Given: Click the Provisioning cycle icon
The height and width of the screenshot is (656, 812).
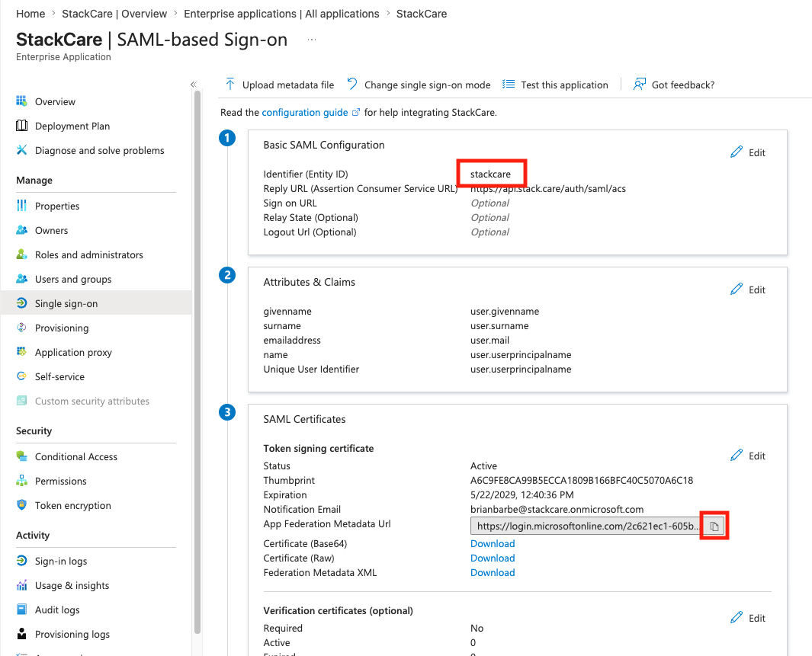Looking at the screenshot, I should [x=21, y=327].
